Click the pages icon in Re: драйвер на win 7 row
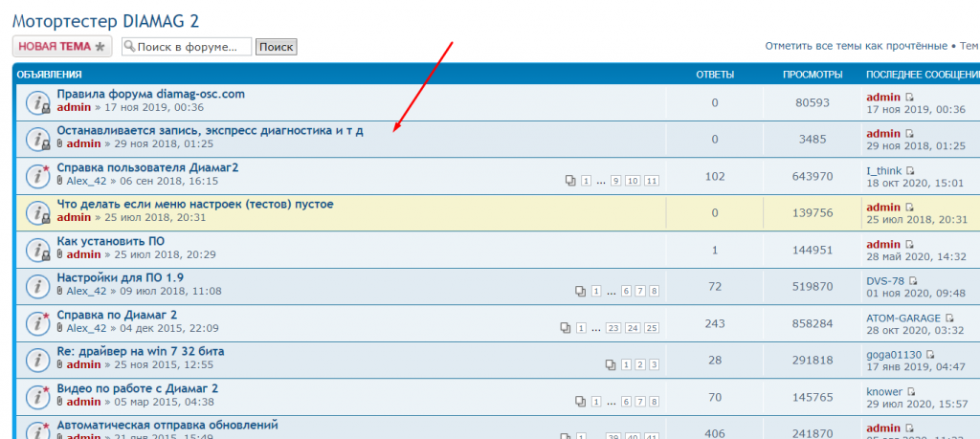 (x=611, y=364)
